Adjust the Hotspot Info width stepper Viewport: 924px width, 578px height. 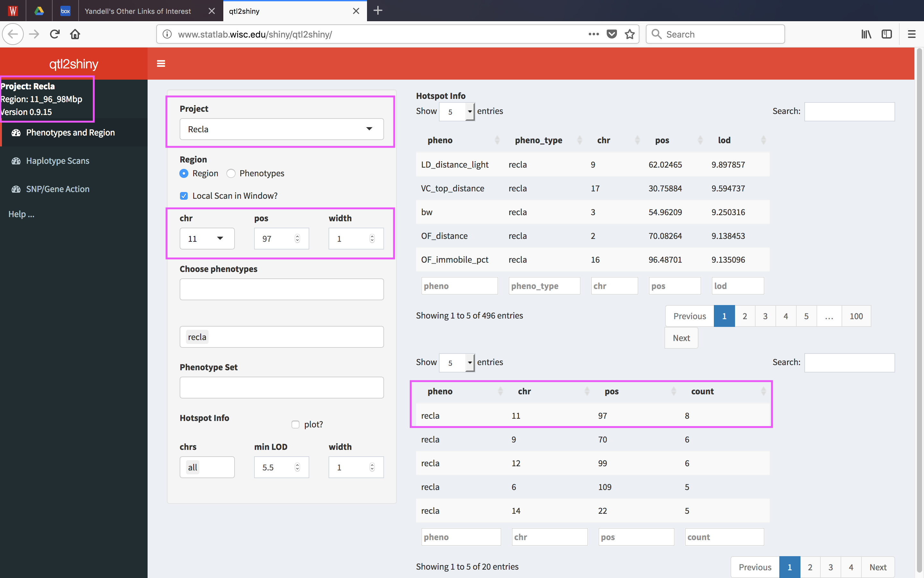[372, 467]
